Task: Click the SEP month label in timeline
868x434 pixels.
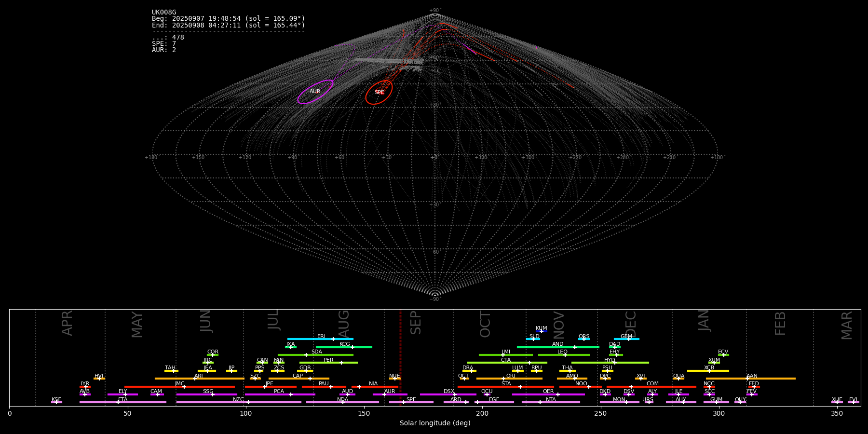Action: (416, 323)
